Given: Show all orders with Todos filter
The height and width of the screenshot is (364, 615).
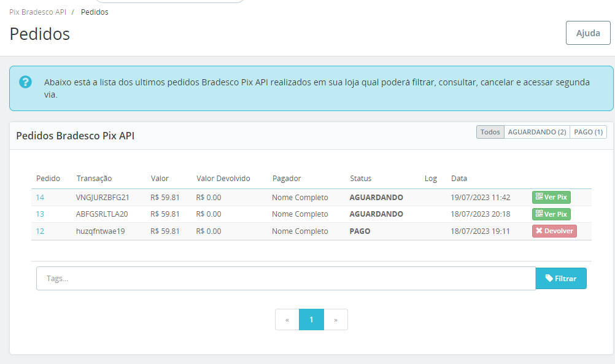Looking at the screenshot, I should pos(490,132).
